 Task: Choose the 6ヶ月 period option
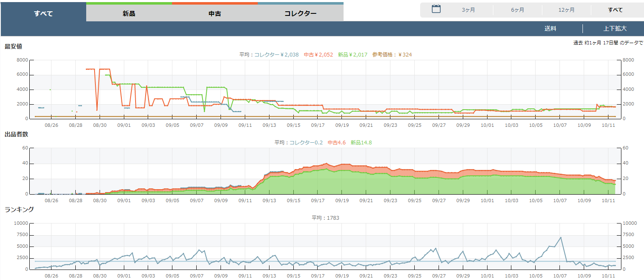(517, 10)
